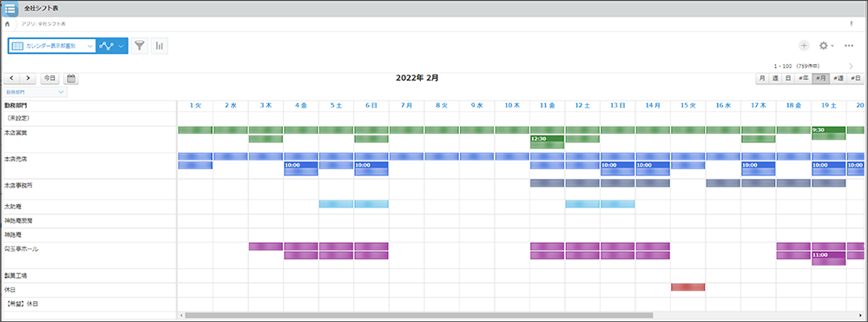Switch to the #週 view mode
The height and width of the screenshot is (322, 868).
coord(838,79)
